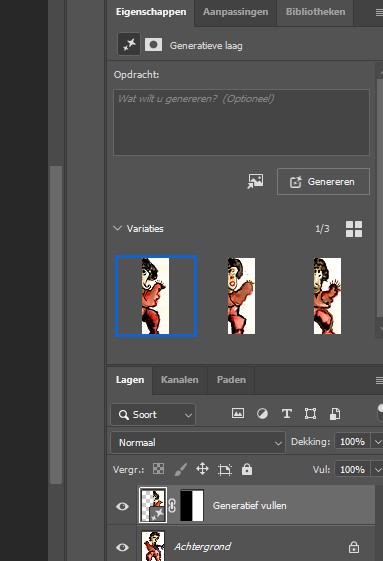Lock all padlock icon in Vergr. row
This screenshot has width=383, height=561.
[x=247, y=469]
